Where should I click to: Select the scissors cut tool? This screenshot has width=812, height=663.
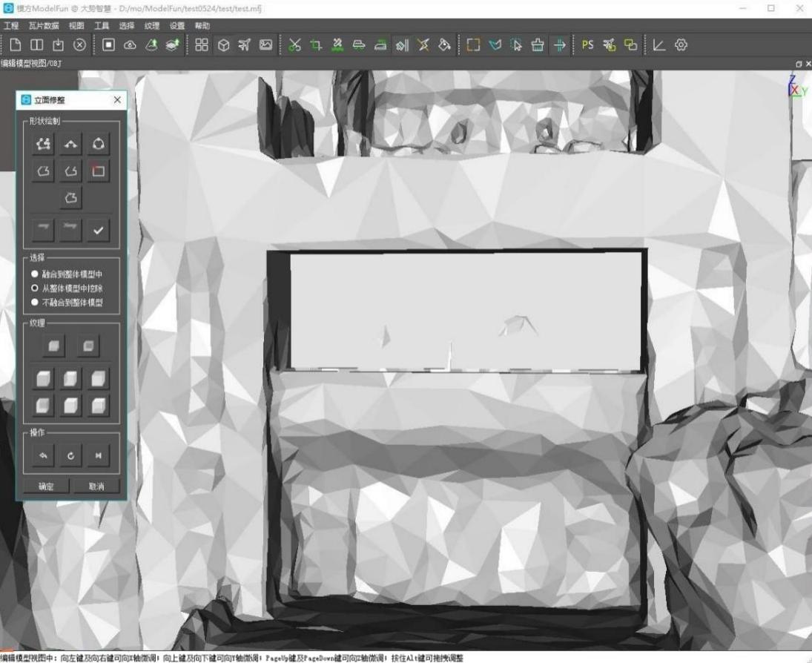[x=294, y=45]
